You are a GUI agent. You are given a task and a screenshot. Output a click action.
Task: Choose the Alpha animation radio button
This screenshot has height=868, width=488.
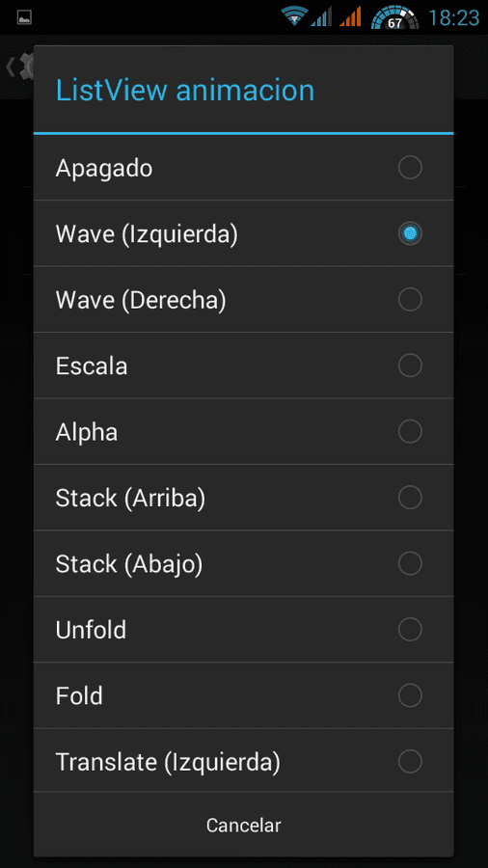coord(410,431)
